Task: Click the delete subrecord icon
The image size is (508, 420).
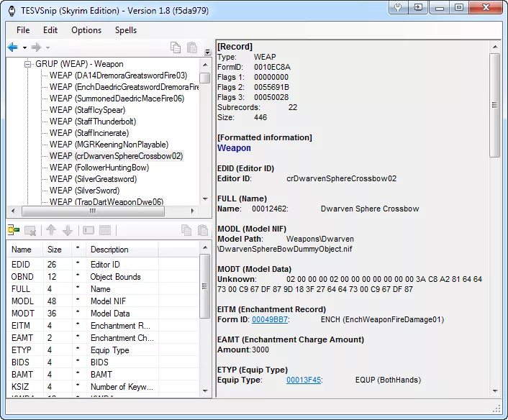Action: coord(30,230)
